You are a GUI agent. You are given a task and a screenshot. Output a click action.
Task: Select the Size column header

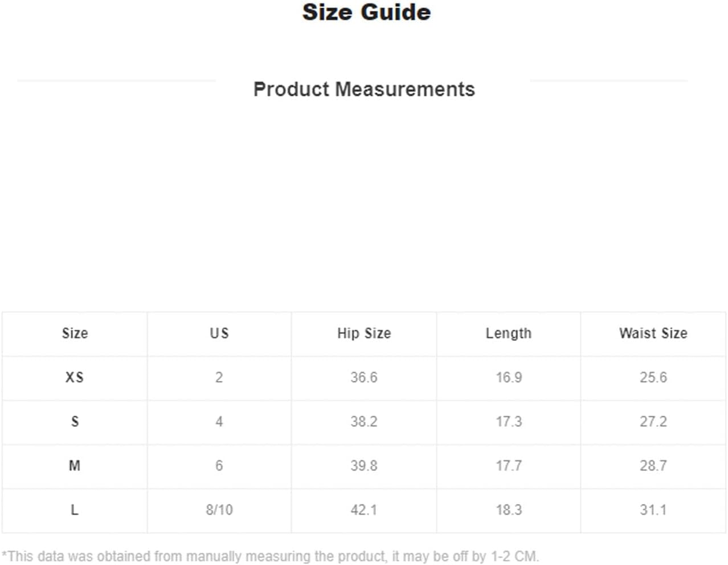click(x=75, y=333)
